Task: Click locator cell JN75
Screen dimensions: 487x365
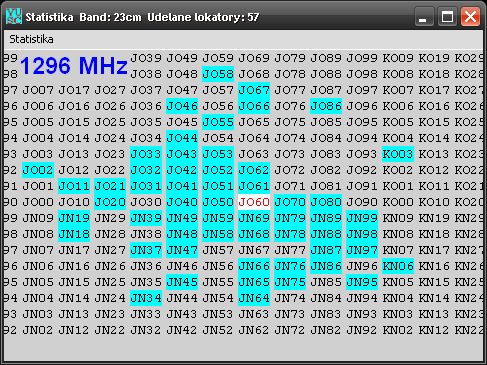Action: click(290, 282)
